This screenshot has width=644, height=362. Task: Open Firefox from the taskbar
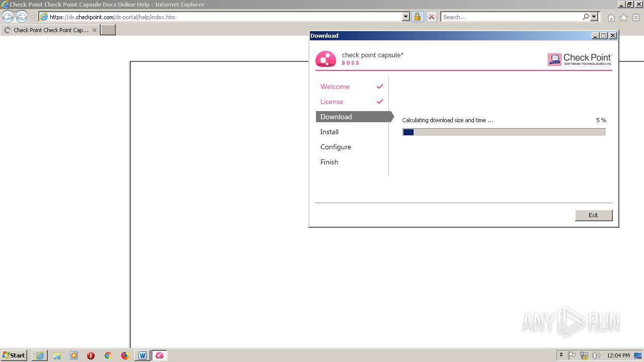[125, 355]
